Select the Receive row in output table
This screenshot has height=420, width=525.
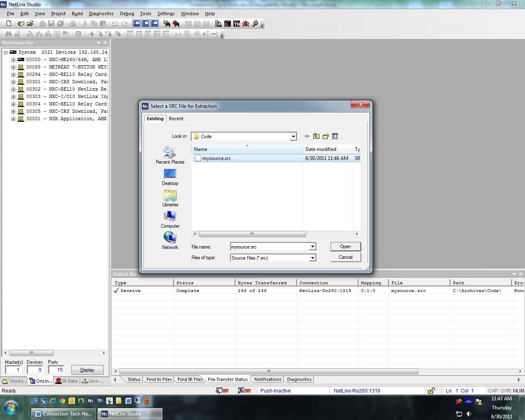click(x=318, y=290)
